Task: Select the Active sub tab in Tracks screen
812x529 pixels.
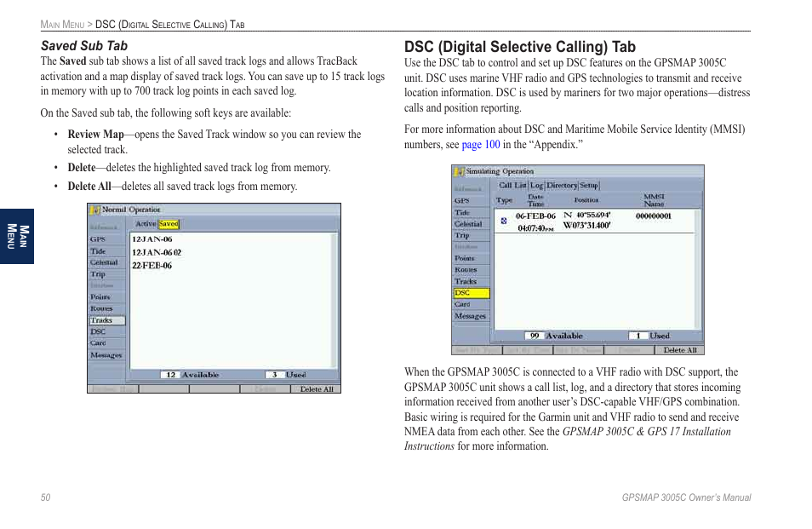Action: pyautogui.click(x=146, y=224)
